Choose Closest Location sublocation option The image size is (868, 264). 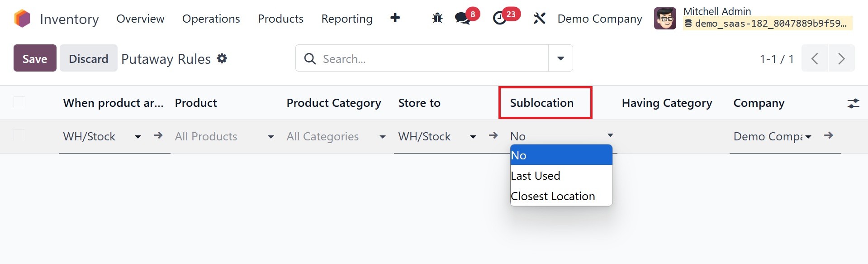tap(553, 196)
